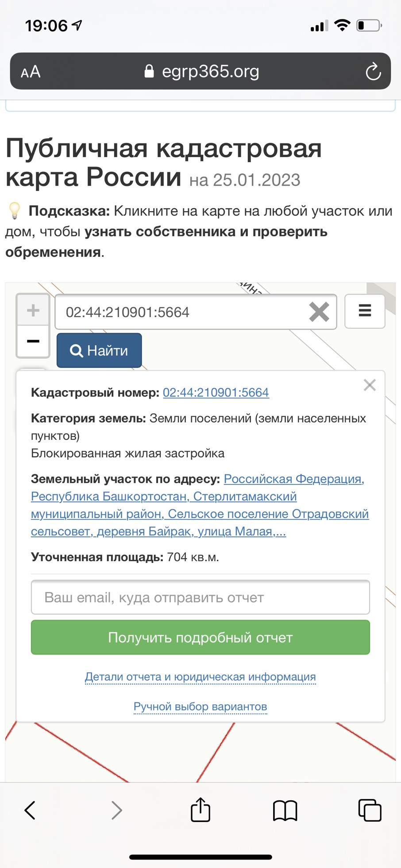Zoom in on the cadastral map
This screenshot has height=868, width=401.
(x=33, y=310)
